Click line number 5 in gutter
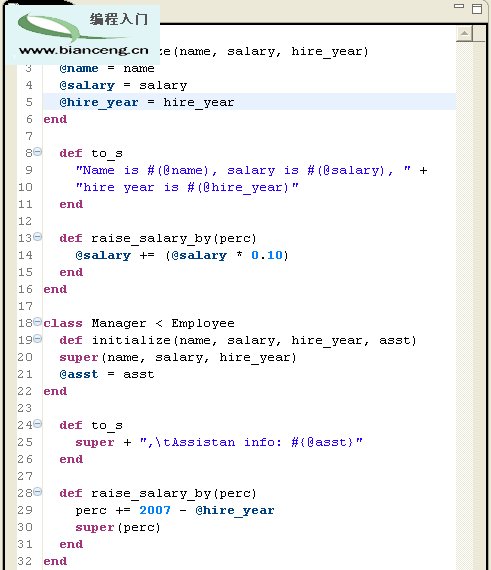 [x=29, y=102]
